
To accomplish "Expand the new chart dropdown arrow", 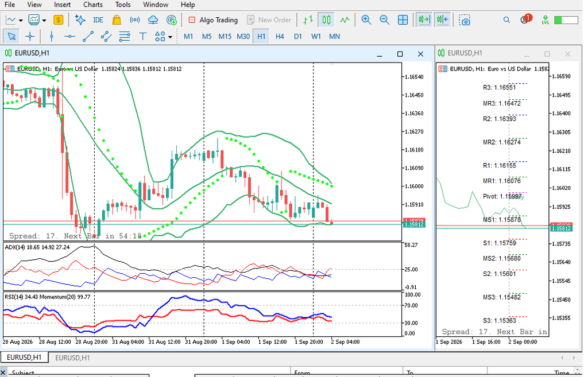I will click(21, 20).
